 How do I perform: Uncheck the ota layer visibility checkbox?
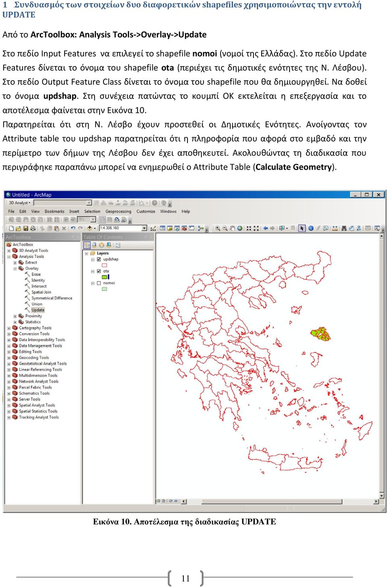(x=98, y=271)
